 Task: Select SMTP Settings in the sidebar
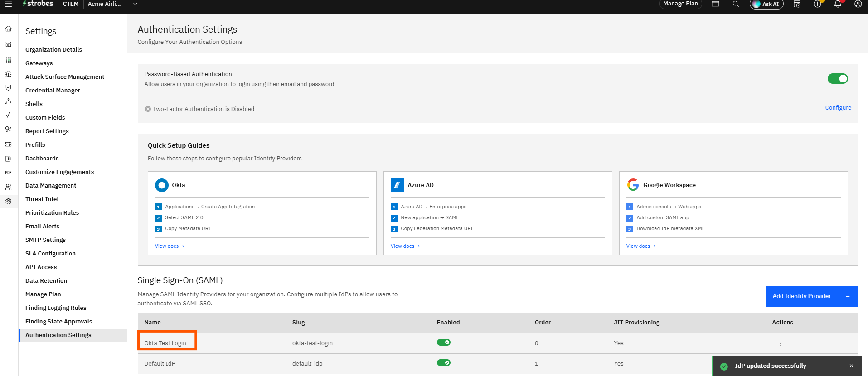[45, 240]
